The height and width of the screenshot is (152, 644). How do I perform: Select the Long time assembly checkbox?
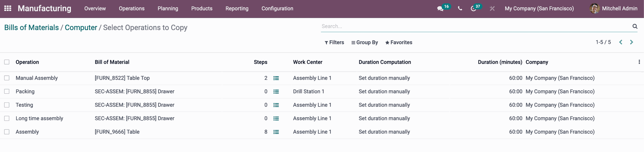pos(7,118)
